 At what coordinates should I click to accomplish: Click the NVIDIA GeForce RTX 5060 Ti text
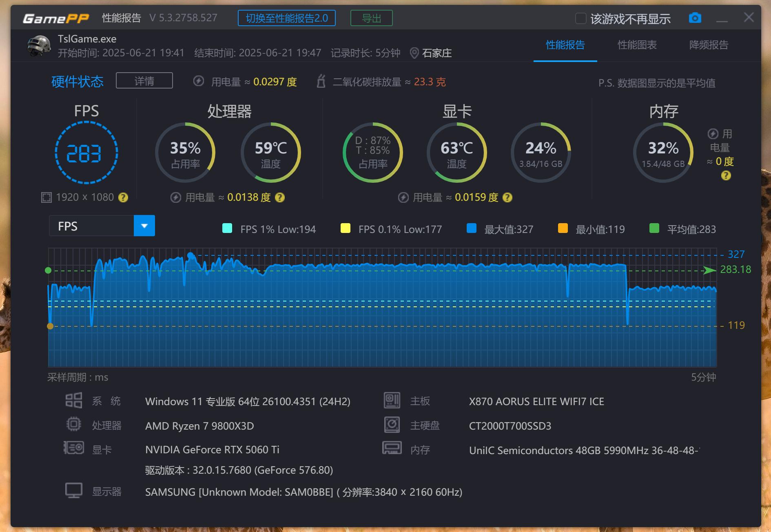point(212,450)
